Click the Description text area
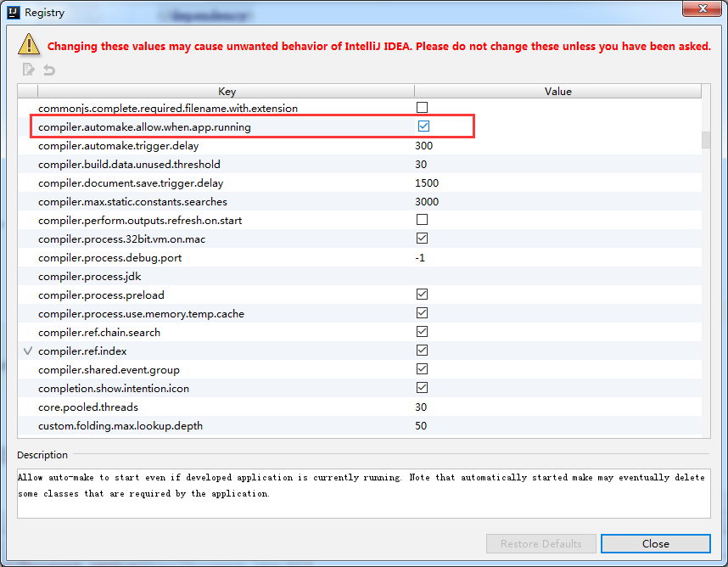728x567 pixels. (363, 493)
